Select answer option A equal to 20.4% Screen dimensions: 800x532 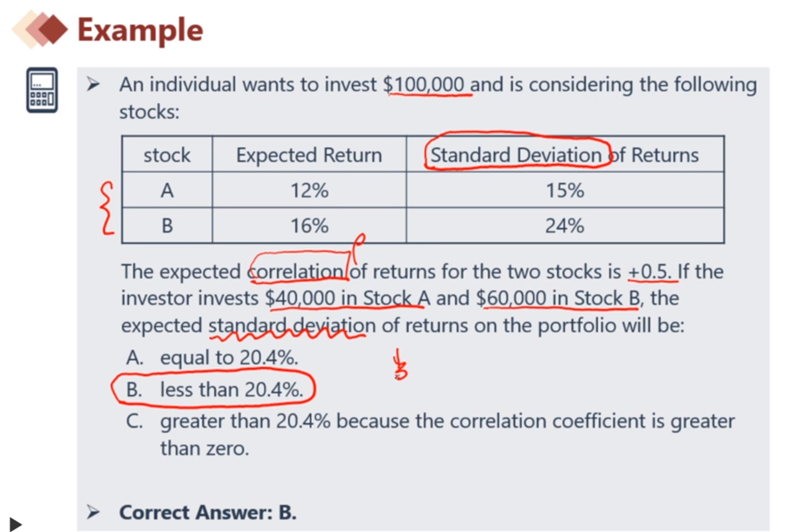pyautogui.click(x=212, y=357)
